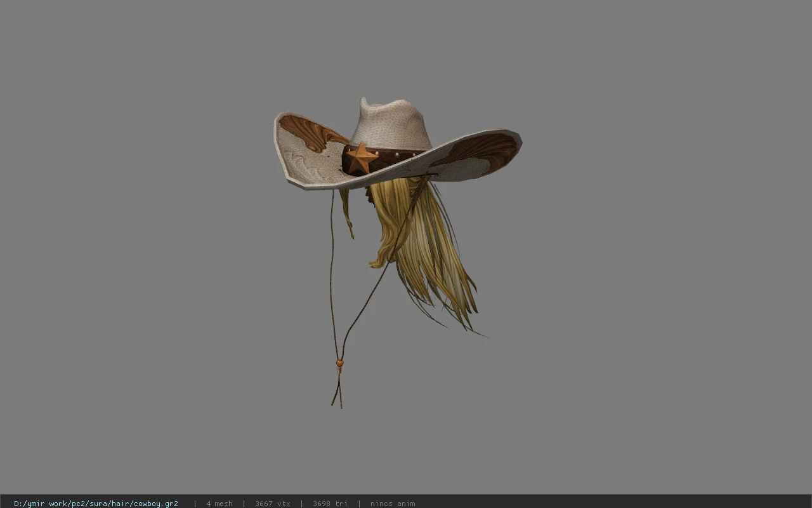This screenshot has height=508, width=812.
Task: Click the 'nincs anim' status entry
Action: click(x=393, y=504)
